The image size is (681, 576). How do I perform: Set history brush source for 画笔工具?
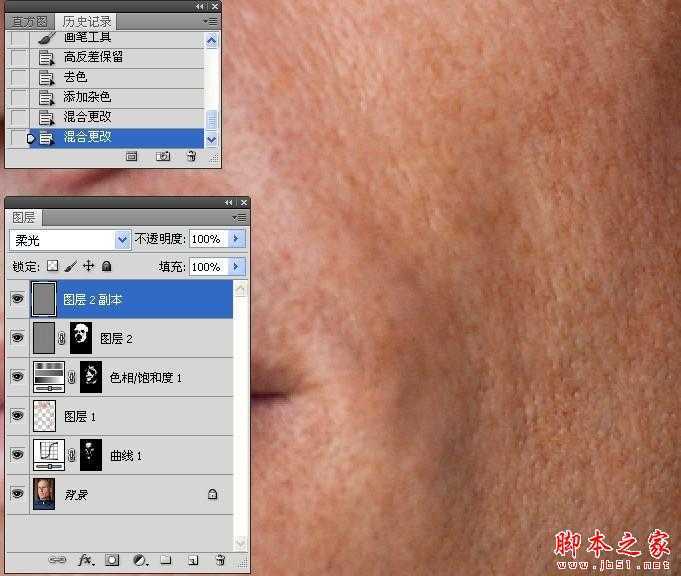tap(19, 38)
